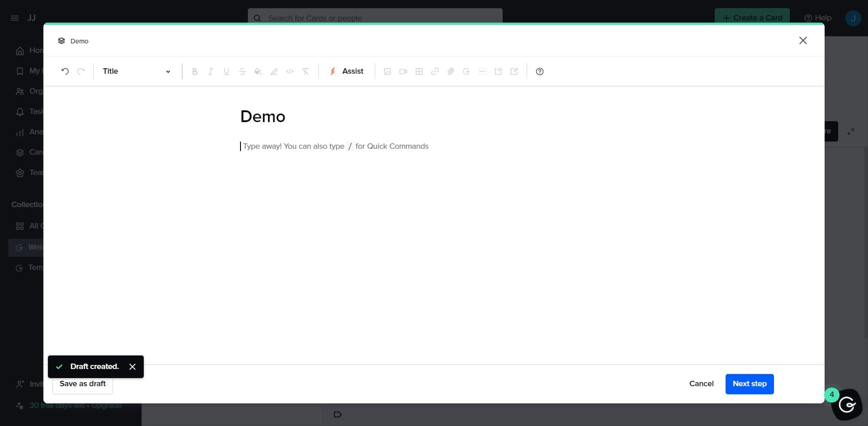
Task: Insert a table
Action: pos(419,71)
